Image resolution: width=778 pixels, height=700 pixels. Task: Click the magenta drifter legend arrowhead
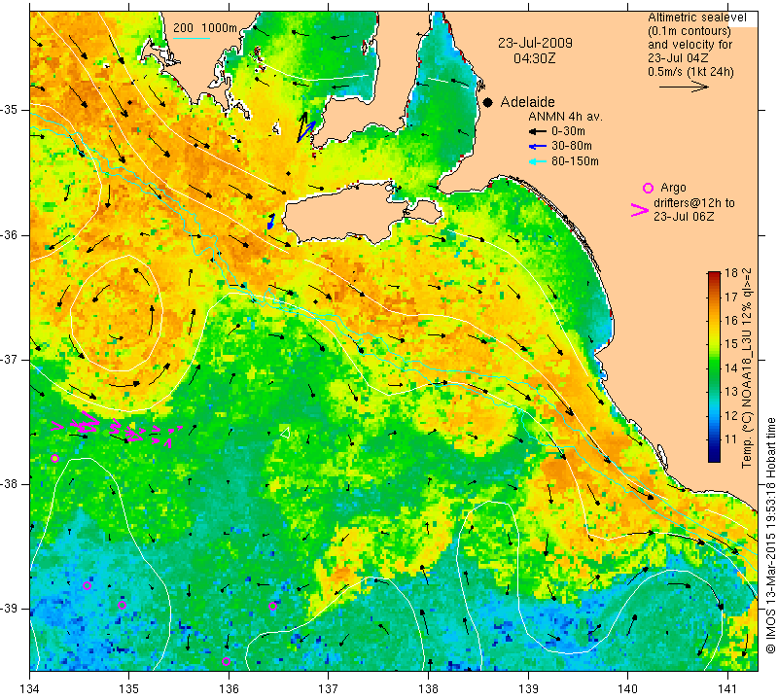tap(639, 210)
